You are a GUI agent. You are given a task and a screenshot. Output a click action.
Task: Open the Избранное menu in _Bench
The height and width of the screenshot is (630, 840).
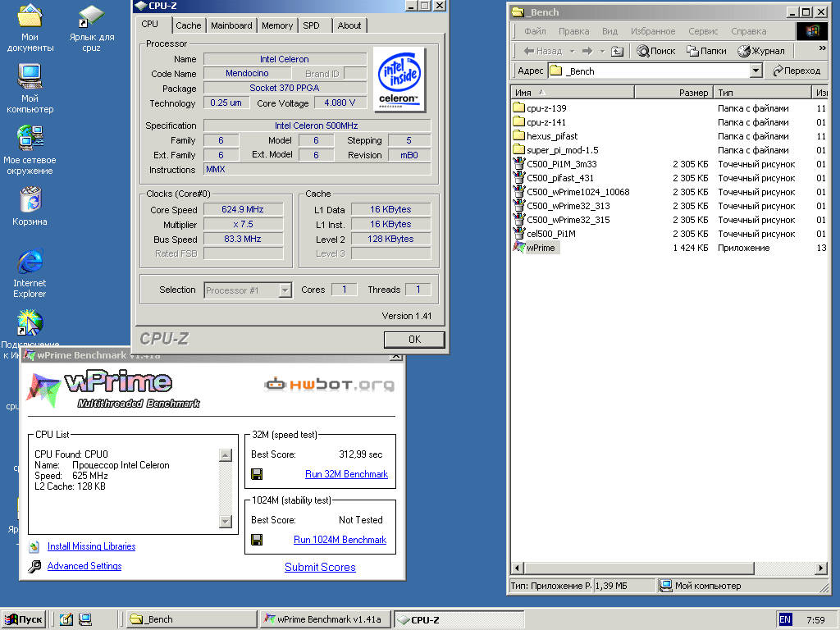[x=653, y=31]
